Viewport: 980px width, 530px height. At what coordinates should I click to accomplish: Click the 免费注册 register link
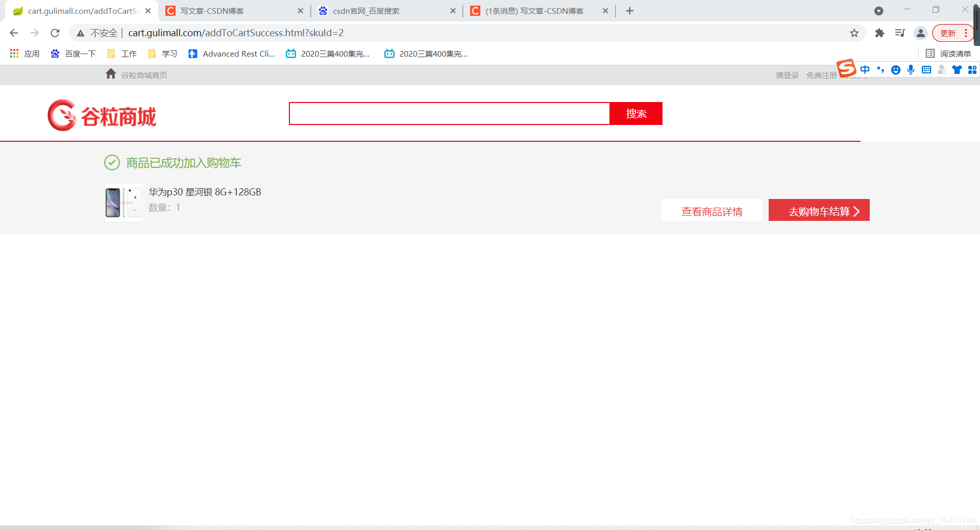[x=821, y=75]
